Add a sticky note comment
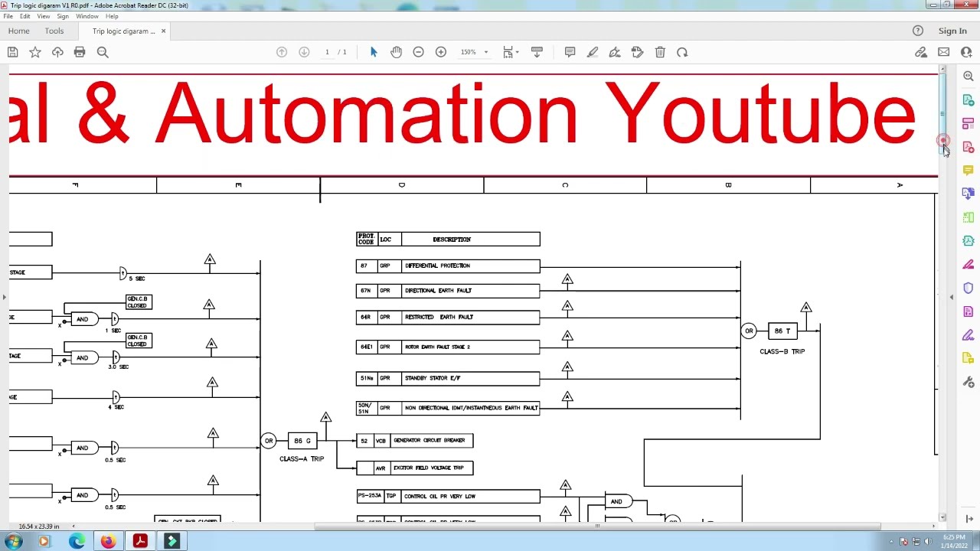This screenshot has height=551, width=980. (x=570, y=52)
